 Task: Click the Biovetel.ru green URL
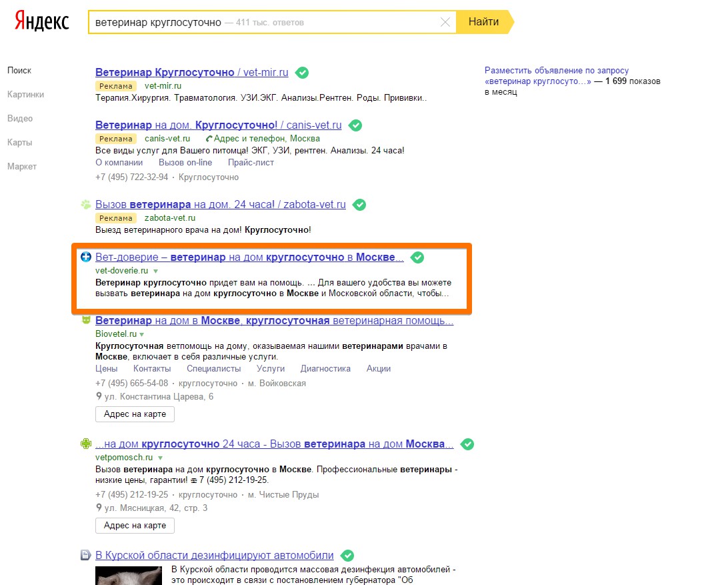pyautogui.click(x=116, y=334)
